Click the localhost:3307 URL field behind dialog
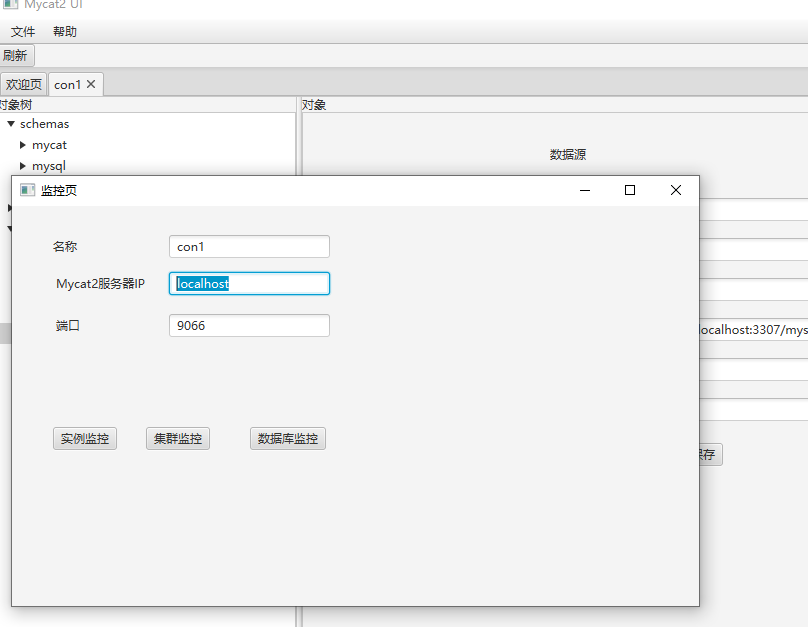 pyautogui.click(x=753, y=330)
